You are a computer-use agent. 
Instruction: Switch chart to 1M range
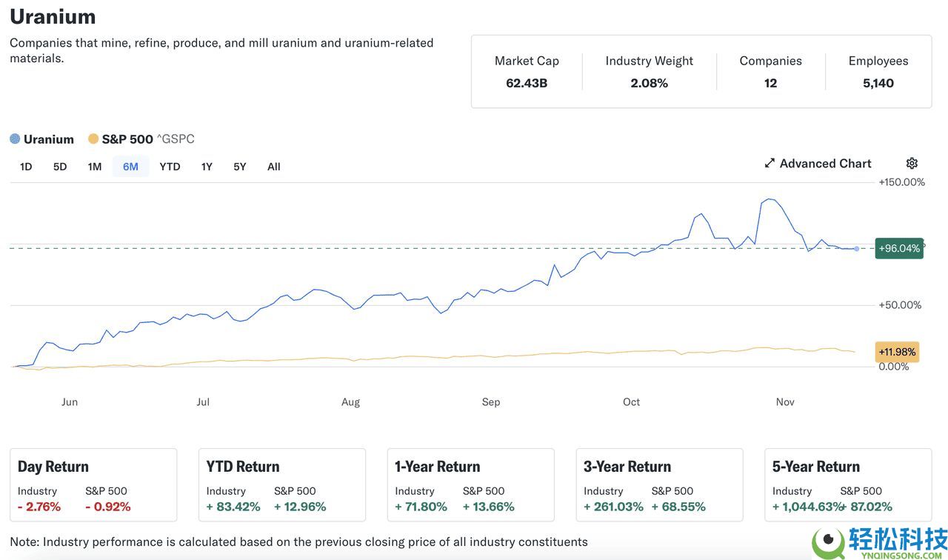(x=95, y=167)
